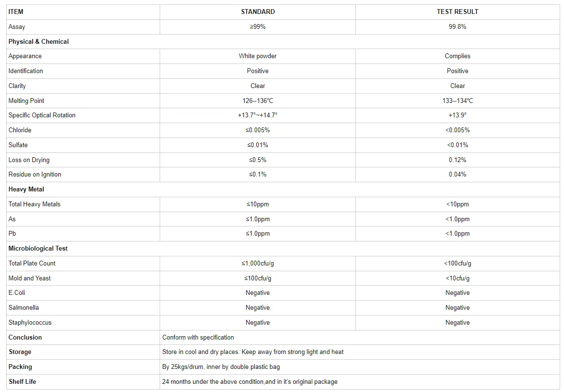Click the TEST RESULT column header

click(x=457, y=12)
